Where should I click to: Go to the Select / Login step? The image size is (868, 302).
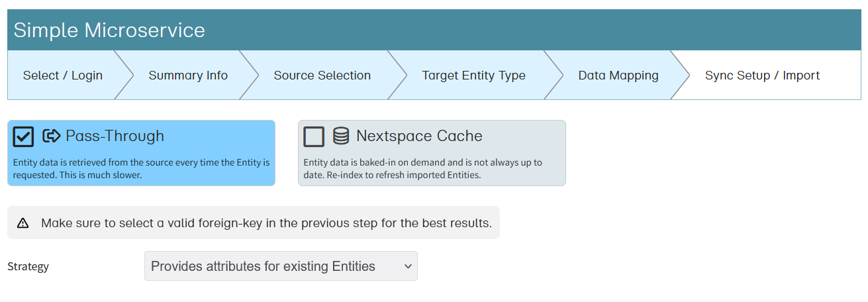coord(62,75)
